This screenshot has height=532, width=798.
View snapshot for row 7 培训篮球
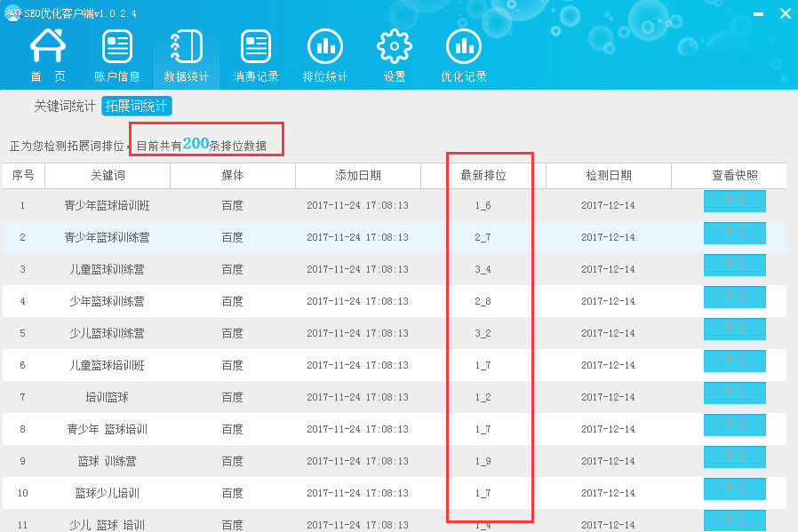point(734,394)
